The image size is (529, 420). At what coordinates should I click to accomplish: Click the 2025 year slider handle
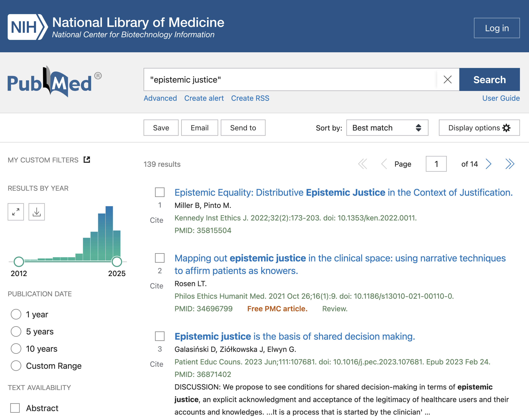click(117, 261)
